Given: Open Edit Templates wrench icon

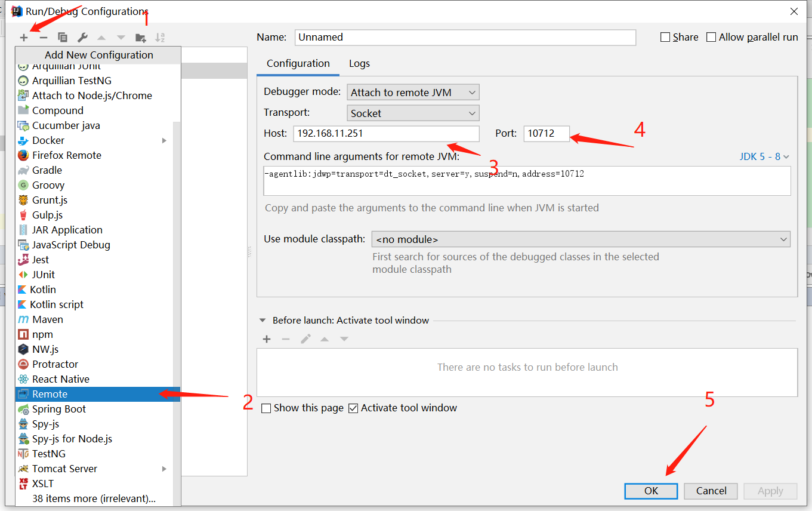Looking at the screenshot, I should click(x=82, y=38).
